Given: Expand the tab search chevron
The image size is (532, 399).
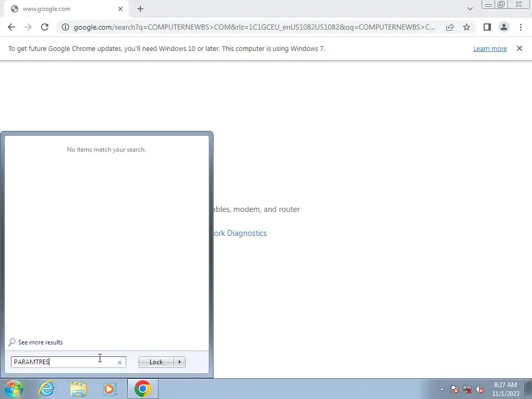Looking at the screenshot, I should [x=470, y=9].
